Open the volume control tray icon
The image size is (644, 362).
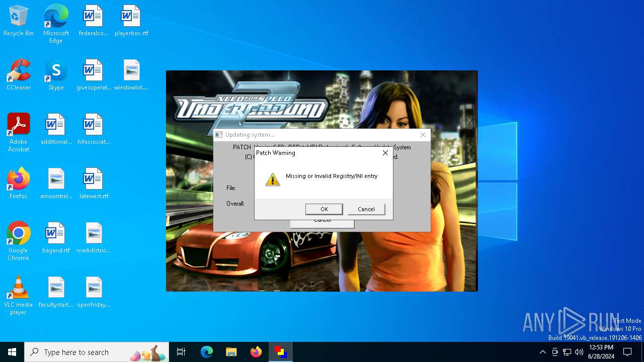coord(579,352)
